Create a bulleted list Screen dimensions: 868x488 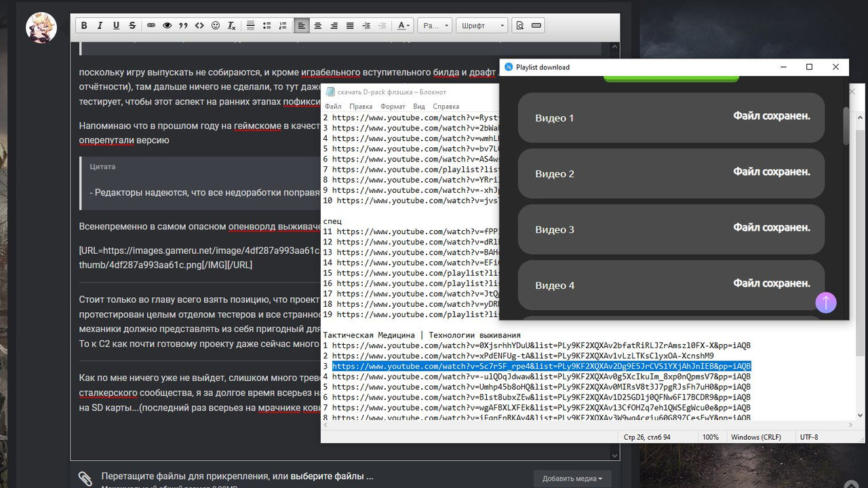267,26
